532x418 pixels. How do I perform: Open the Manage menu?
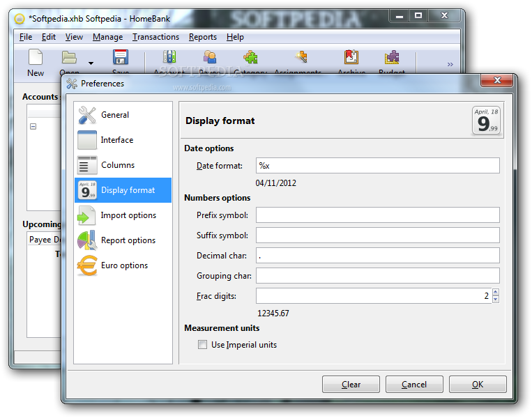click(x=107, y=37)
